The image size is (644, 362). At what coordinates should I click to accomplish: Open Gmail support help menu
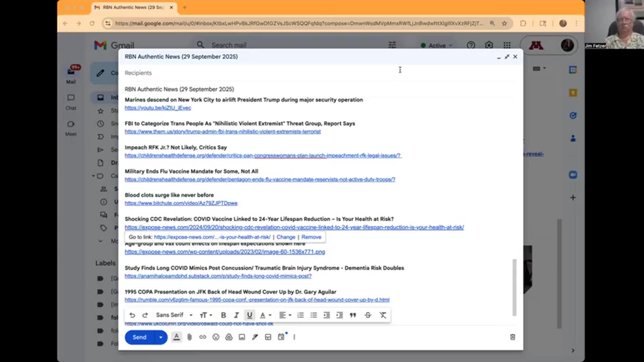(471, 45)
